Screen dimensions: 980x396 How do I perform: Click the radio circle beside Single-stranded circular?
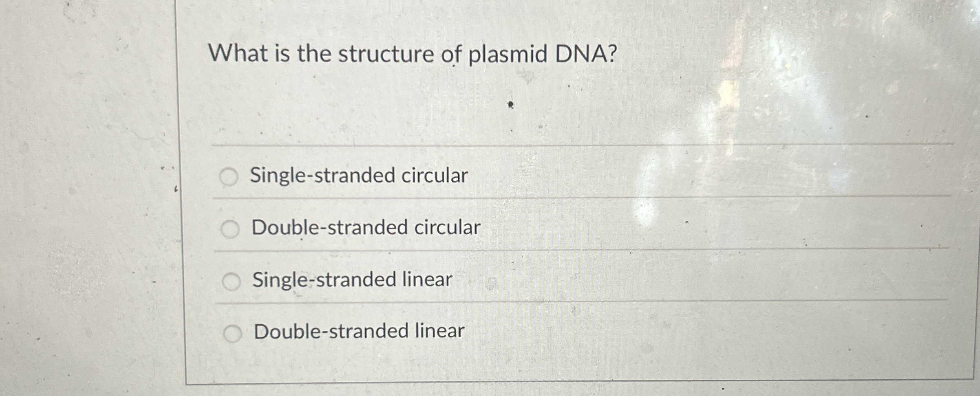point(230,176)
